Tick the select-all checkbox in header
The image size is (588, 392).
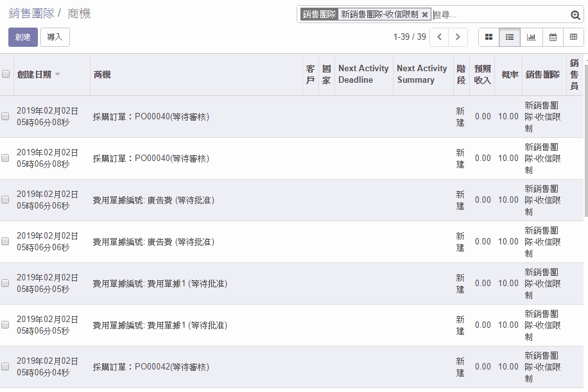coord(6,74)
